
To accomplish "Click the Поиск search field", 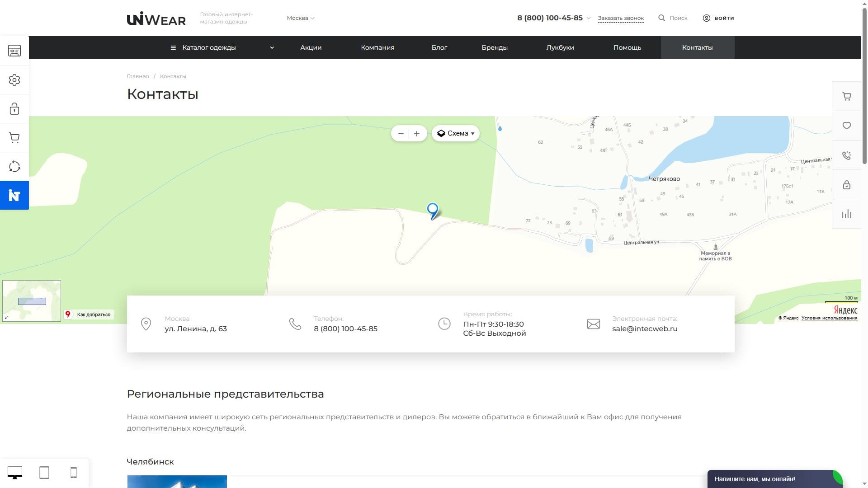I will tap(678, 18).
